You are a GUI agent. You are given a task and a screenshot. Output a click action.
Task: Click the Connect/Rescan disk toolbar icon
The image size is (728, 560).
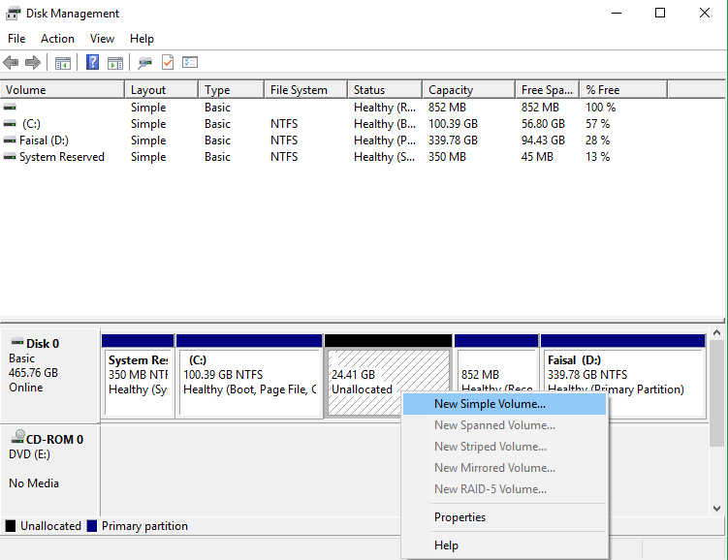point(144,63)
